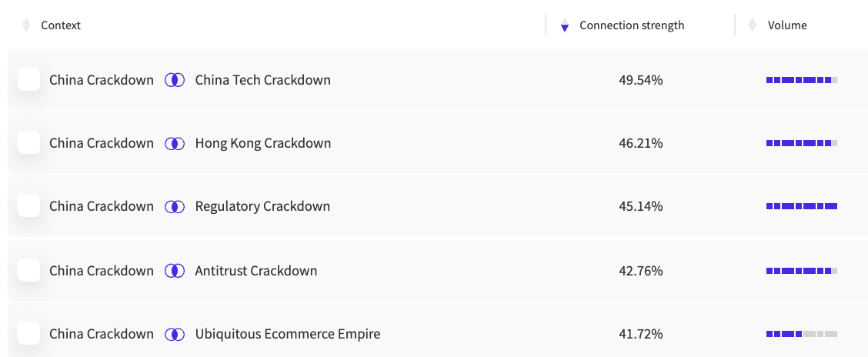The width and height of the screenshot is (868, 357).
Task: Open the Ubiquitous Ecommerce Empire link
Action: 288,335
